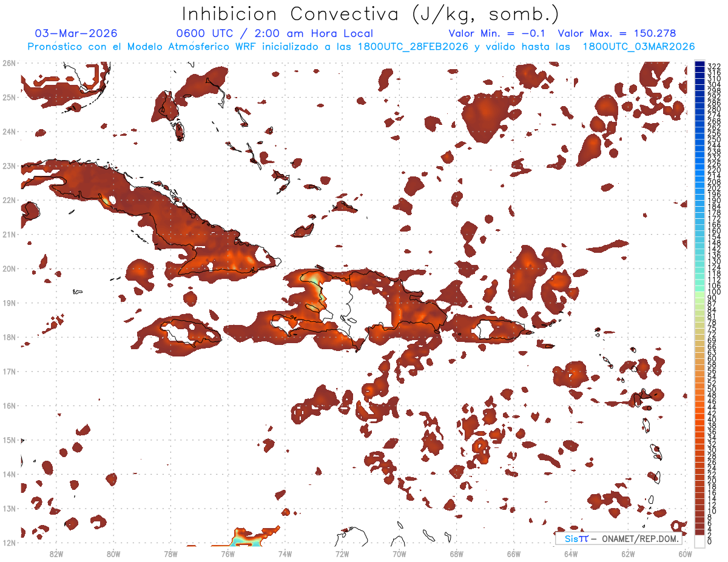The width and height of the screenshot is (728, 562).
Task: Click the '16N' latitude label
Action: [9, 406]
